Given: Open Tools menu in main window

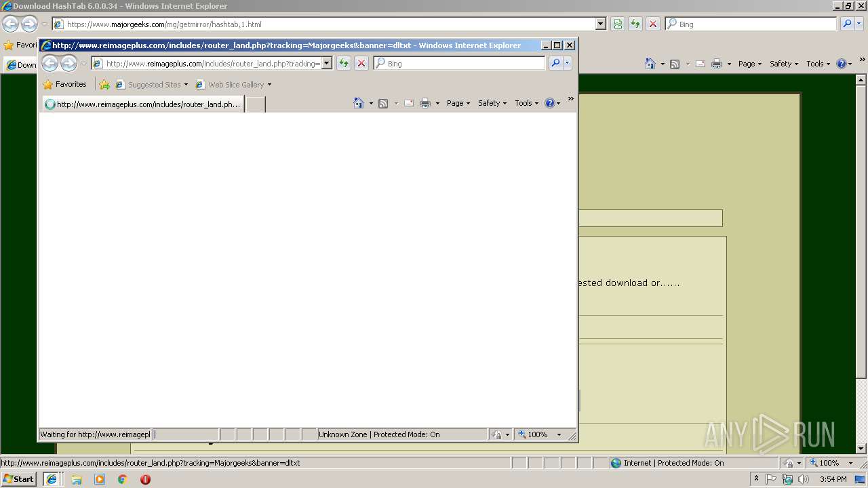Looking at the screenshot, I should (x=818, y=64).
